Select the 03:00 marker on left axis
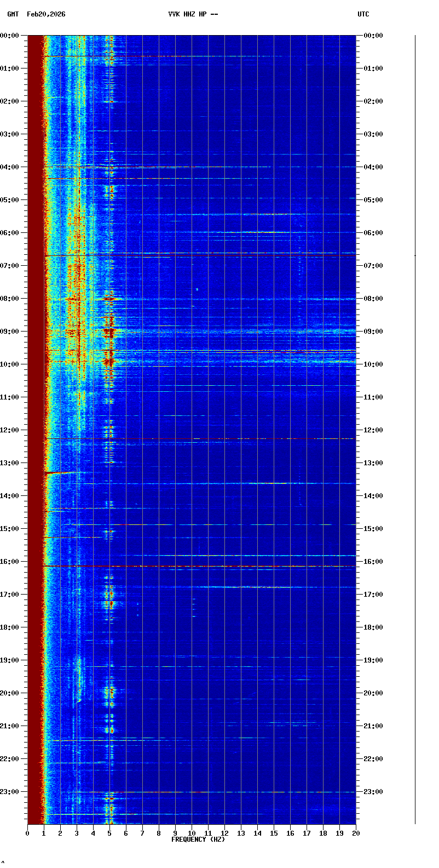 [x=9, y=134]
